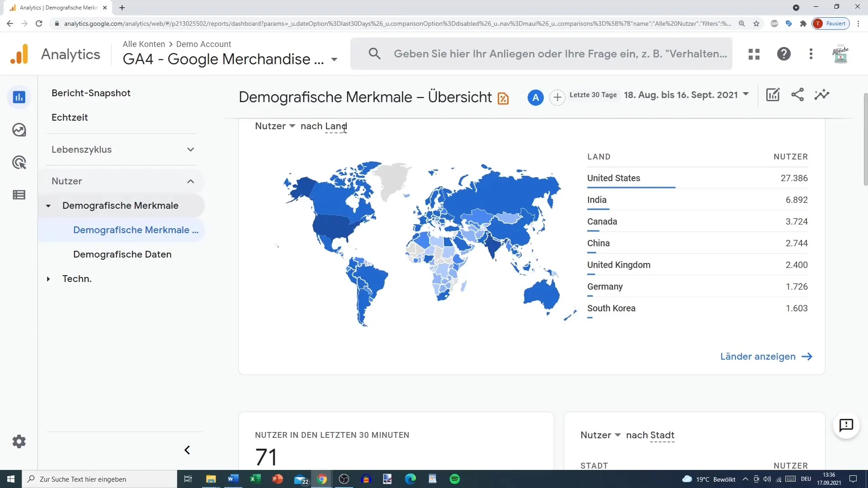The image size is (868, 488).
Task: Click the Länder anzeigen link
Action: (x=766, y=357)
